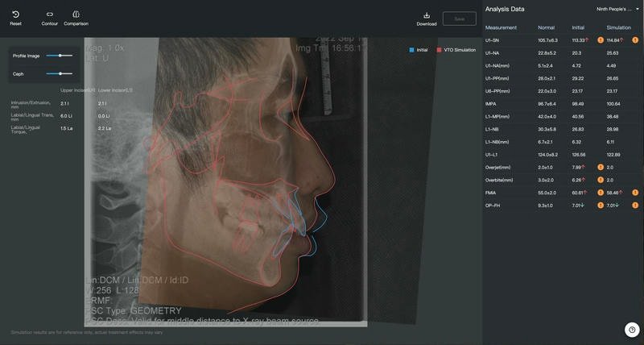This screenshot has height=345, width=644.
Task: Adjust the Ceph opacity slider
Action: point(60,73)
